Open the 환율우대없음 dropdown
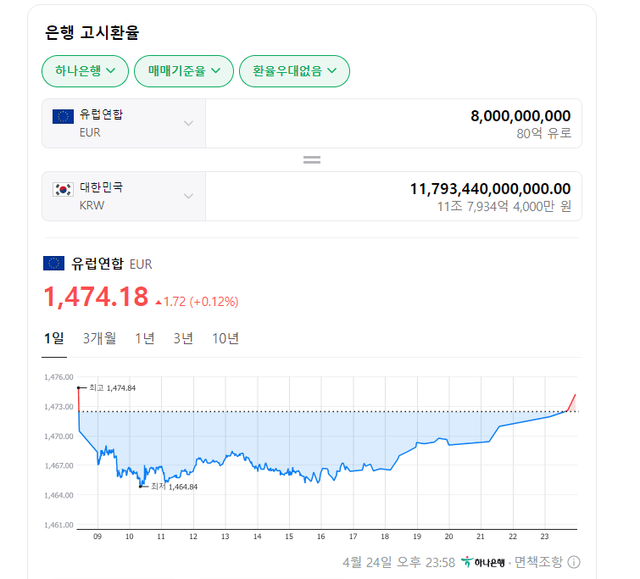Viewport: 640px width, 579px height. pos(294,71)
